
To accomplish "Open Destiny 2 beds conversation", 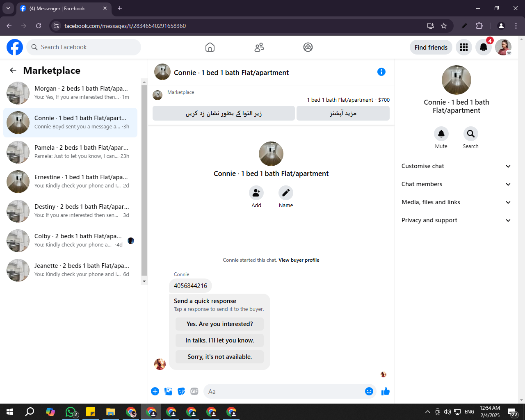I will tap(70, 211).
